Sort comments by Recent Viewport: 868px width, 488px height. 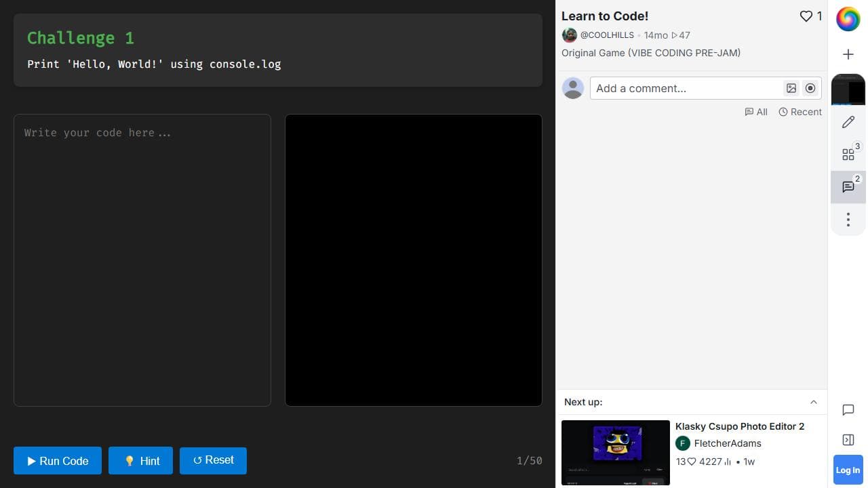[800, 112]
